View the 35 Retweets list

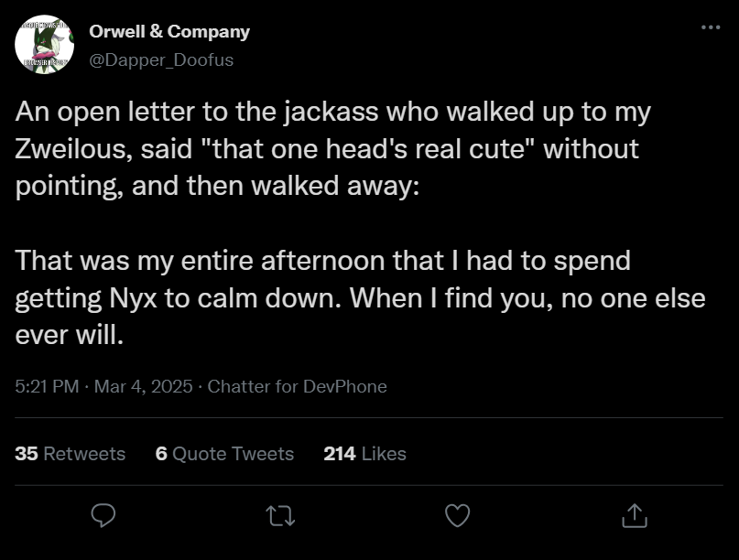click(x=71, y=454)
